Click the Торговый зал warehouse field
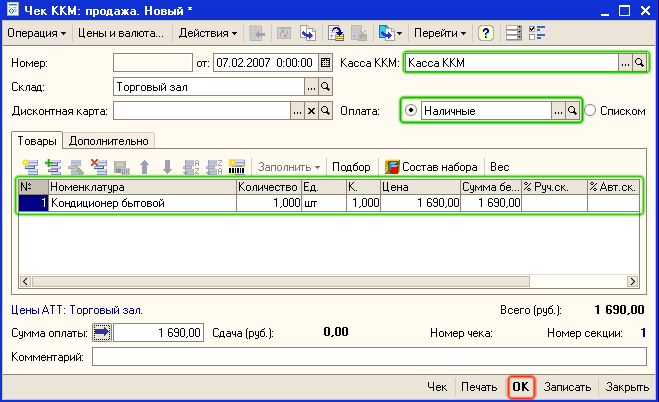 [209, 87]
